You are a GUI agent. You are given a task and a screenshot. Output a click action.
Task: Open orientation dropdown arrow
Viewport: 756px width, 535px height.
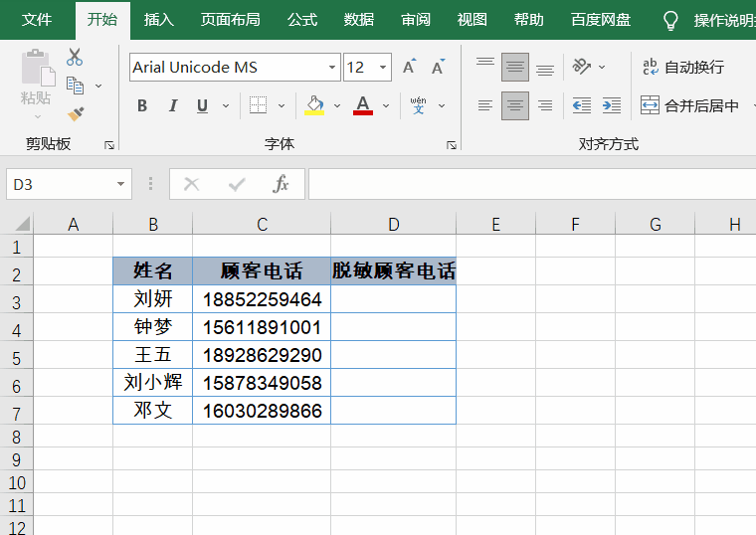(x=602, y=67)
